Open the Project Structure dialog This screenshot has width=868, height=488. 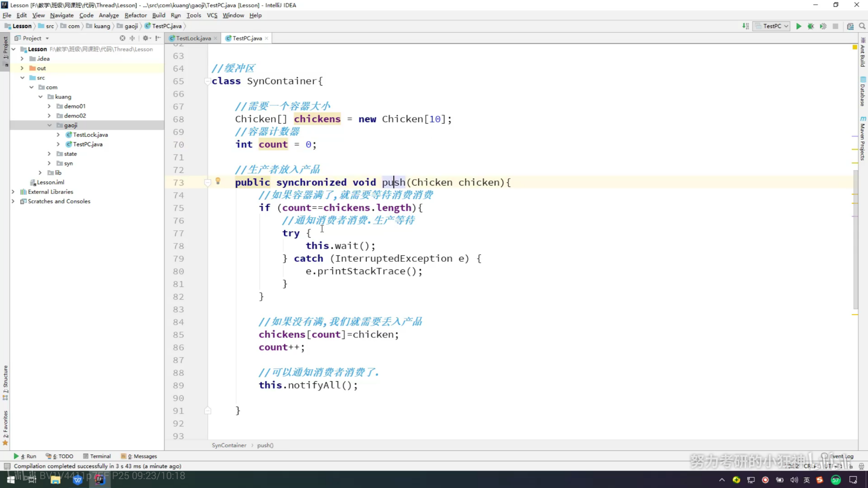pos(850,26)
